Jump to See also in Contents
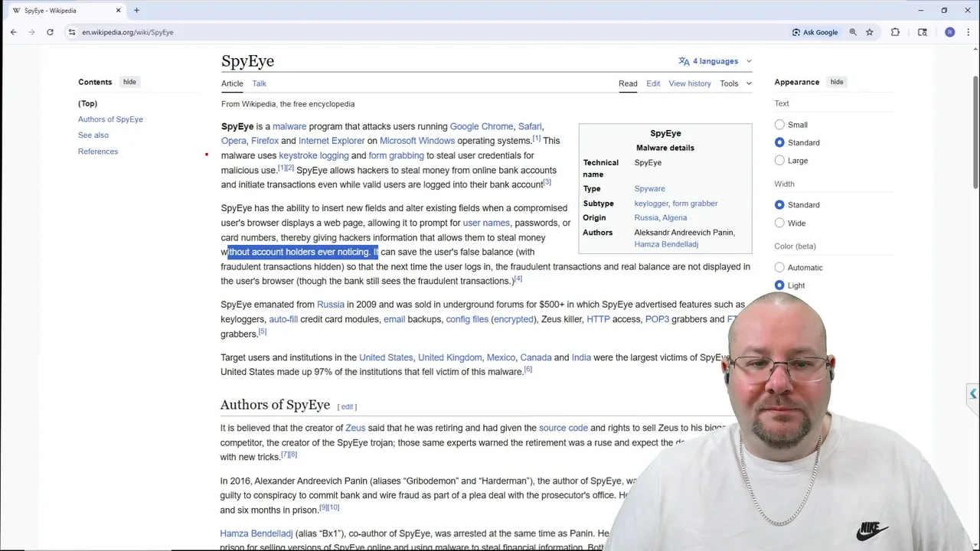Screen dimensions: 980x551 coord(93,135)
